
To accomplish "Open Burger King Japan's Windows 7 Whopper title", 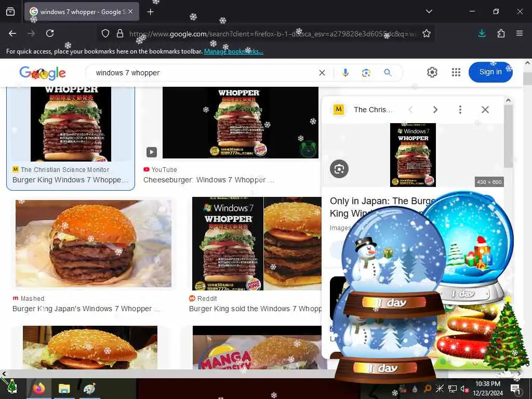I will pyautogui.click(x=86, y=309).
